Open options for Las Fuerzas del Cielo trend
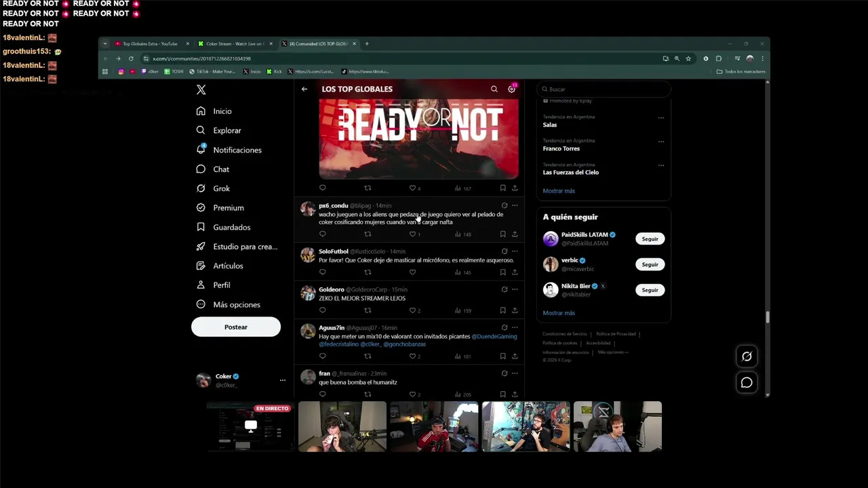Image resolution: width=868 pixels, height=488 pixels. (x=661, y=165)
